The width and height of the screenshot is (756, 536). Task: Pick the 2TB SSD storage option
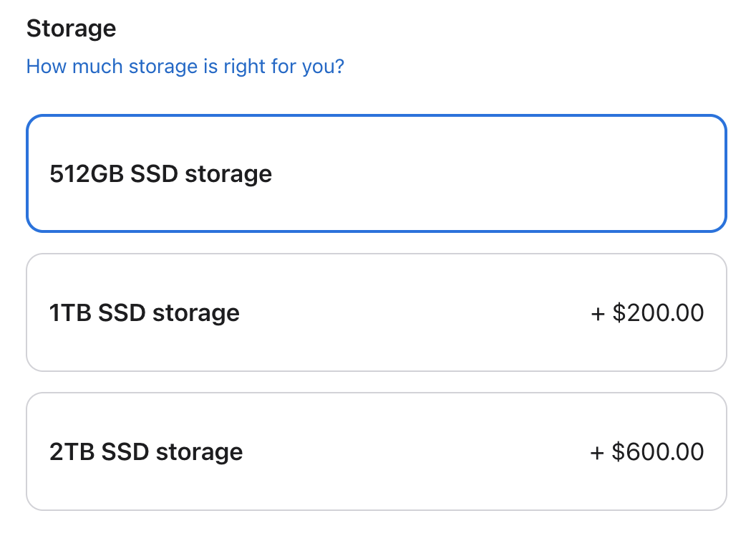point(377,451)
